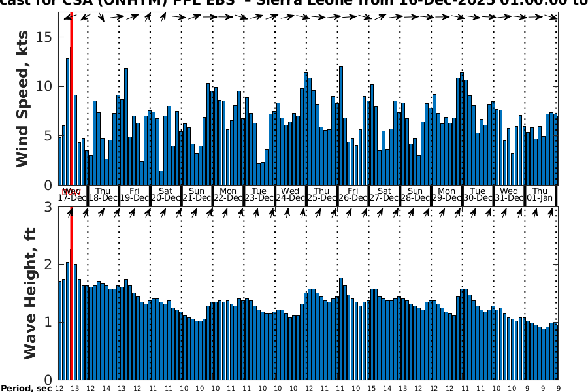
Task: Click the last wind direction arrow at far right
Action: click(x=555, y=16)
